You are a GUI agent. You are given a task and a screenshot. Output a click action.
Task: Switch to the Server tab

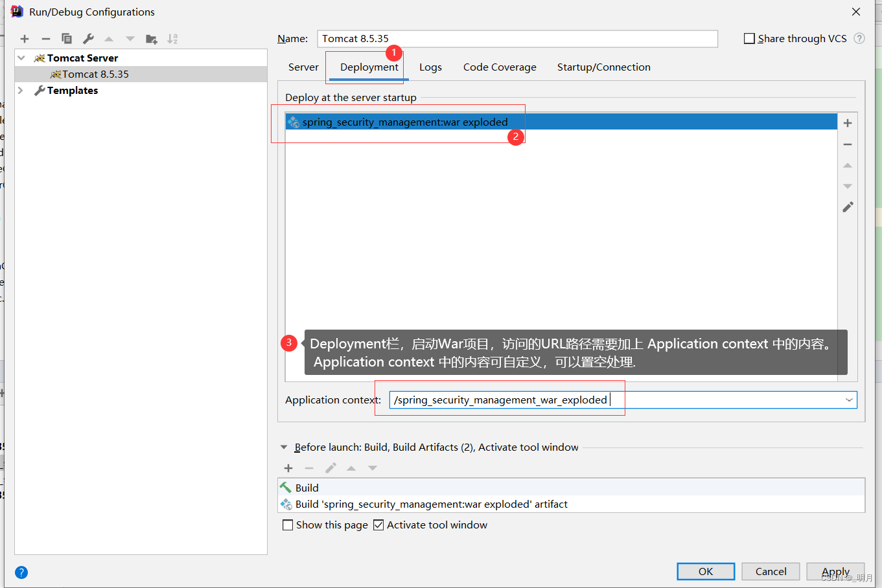[x=303, y=67]
